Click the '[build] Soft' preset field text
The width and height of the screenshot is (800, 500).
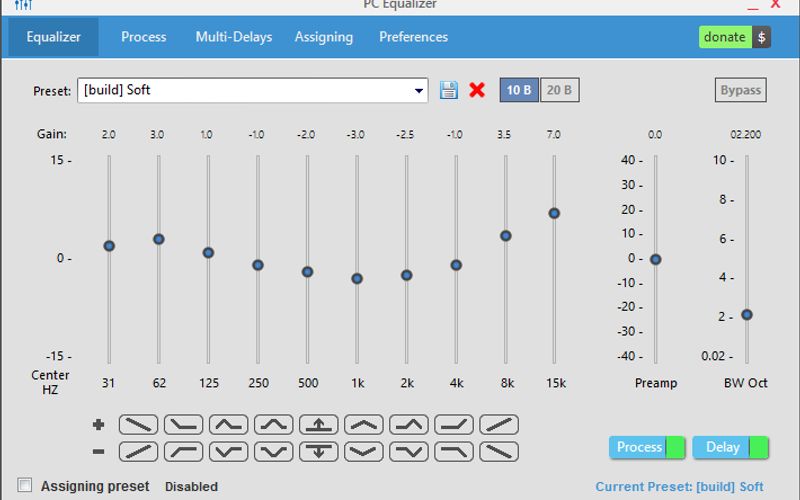click(x=117, y=90)
